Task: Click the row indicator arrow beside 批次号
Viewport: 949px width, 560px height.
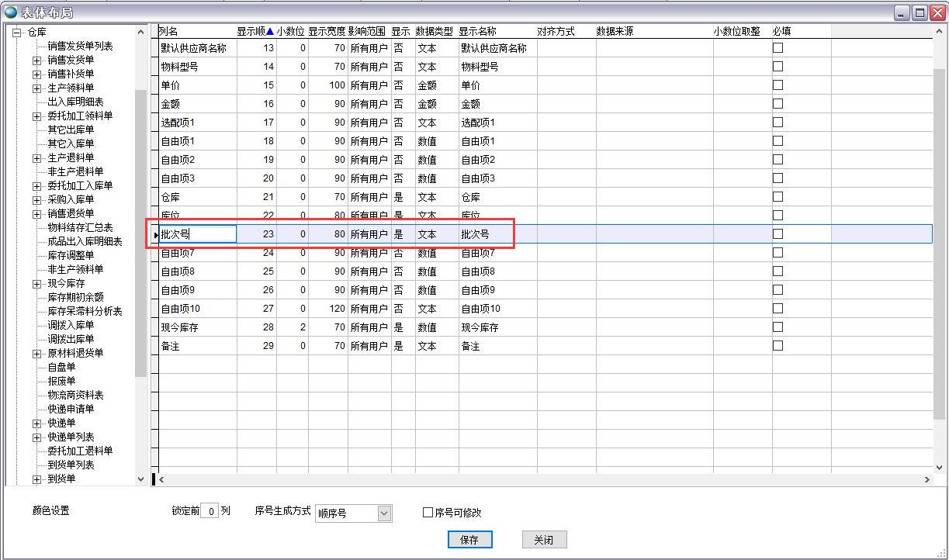Action: (156, 234)
